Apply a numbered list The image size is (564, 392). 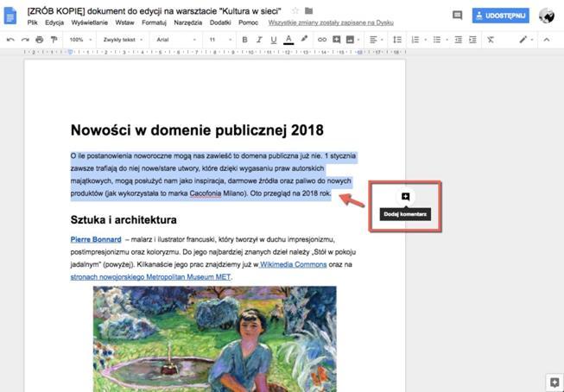pyautogui.click(x=415, y=40)
